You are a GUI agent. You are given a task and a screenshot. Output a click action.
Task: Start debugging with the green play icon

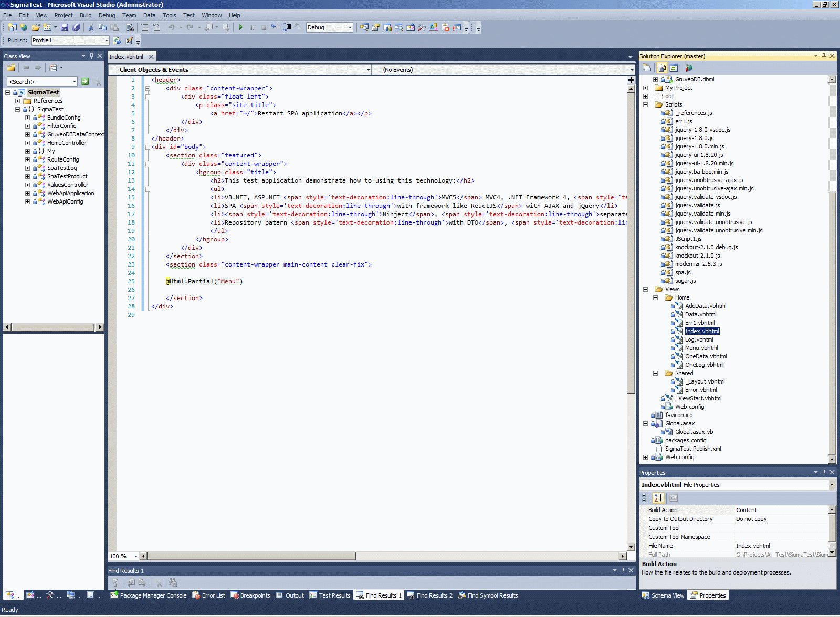[x=240, y=27]
